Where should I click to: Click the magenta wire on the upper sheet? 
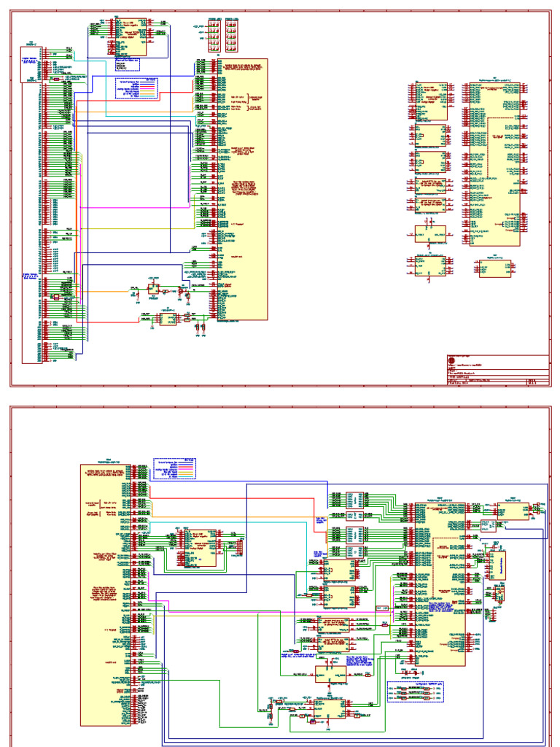133,207
